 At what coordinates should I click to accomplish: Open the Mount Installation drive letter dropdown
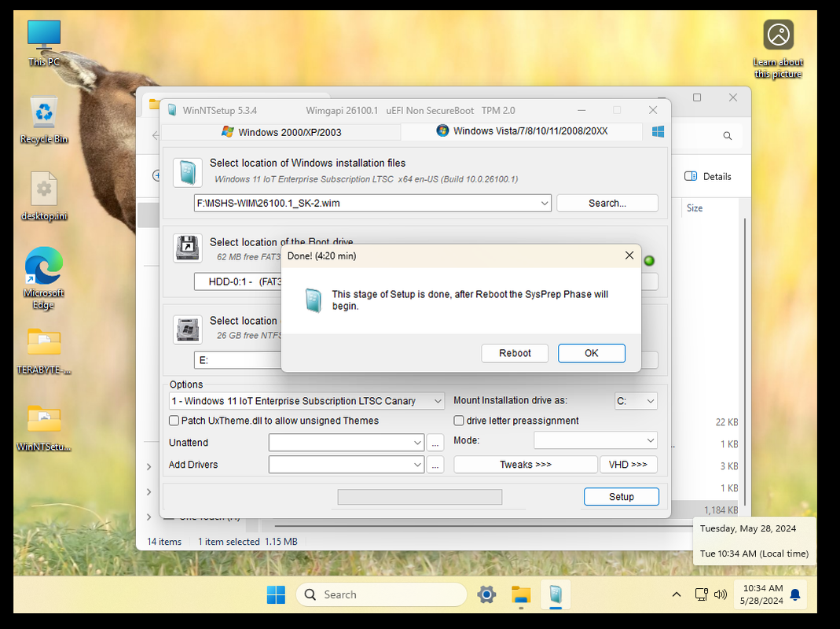tap(650, 400)
